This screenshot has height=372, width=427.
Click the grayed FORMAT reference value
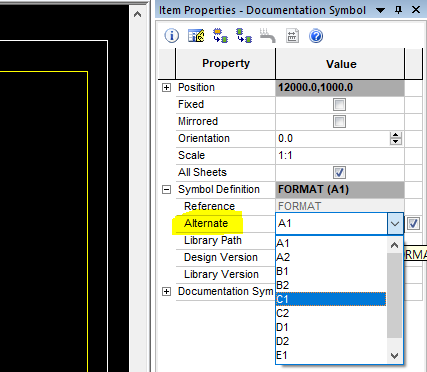[x=340, y=207]
